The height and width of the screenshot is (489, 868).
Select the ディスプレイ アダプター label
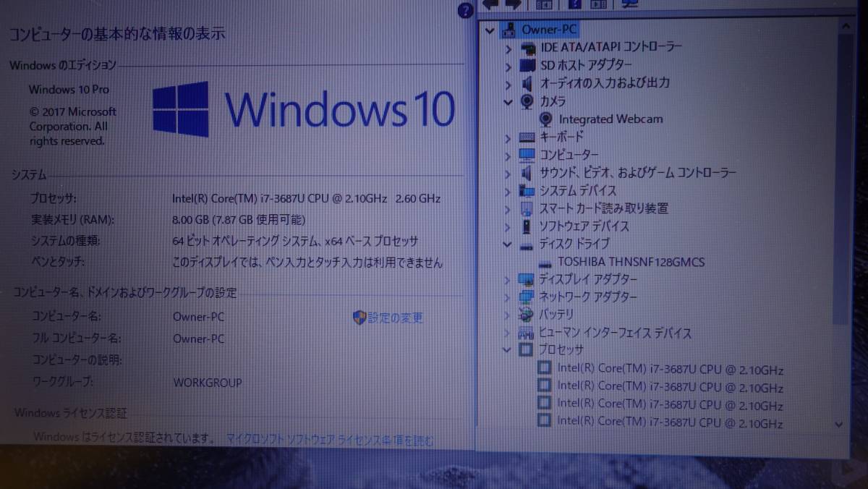(x=588, y=279)
